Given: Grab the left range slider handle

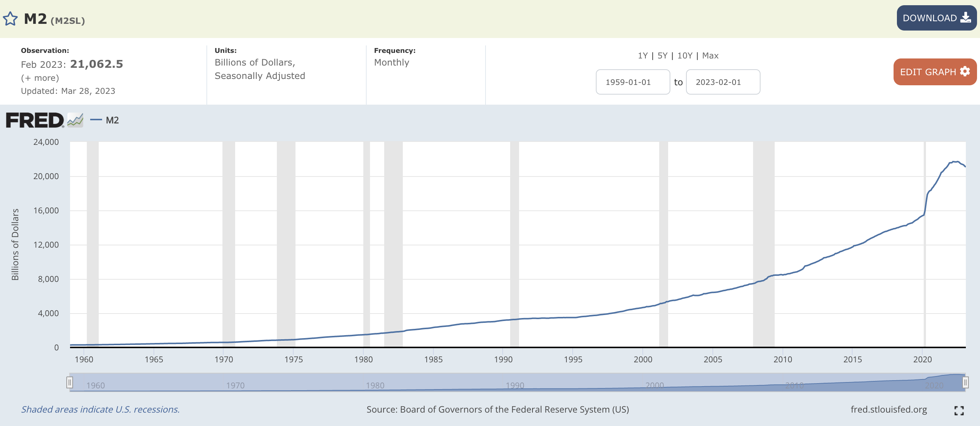Looking at the screenshot, I should point(70,382).
